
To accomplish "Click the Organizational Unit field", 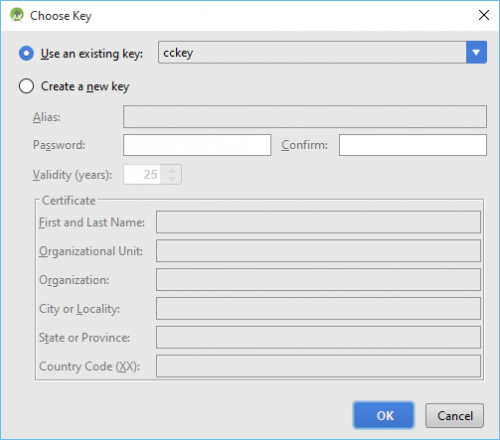I will 318,251.
